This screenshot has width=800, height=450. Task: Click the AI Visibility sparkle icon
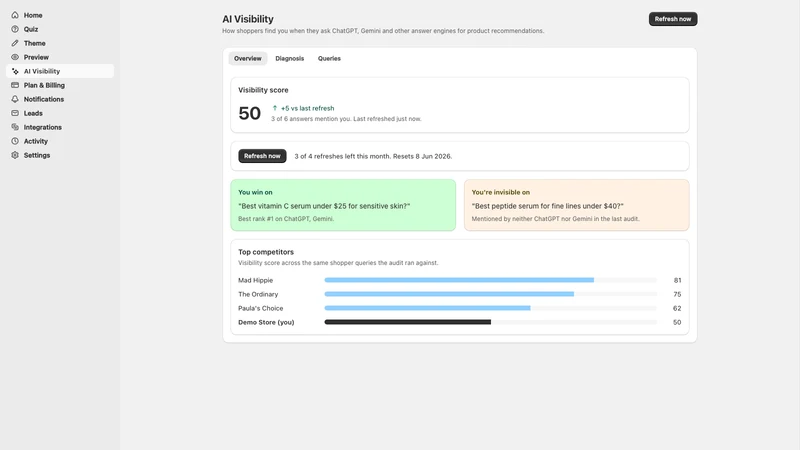15,71
